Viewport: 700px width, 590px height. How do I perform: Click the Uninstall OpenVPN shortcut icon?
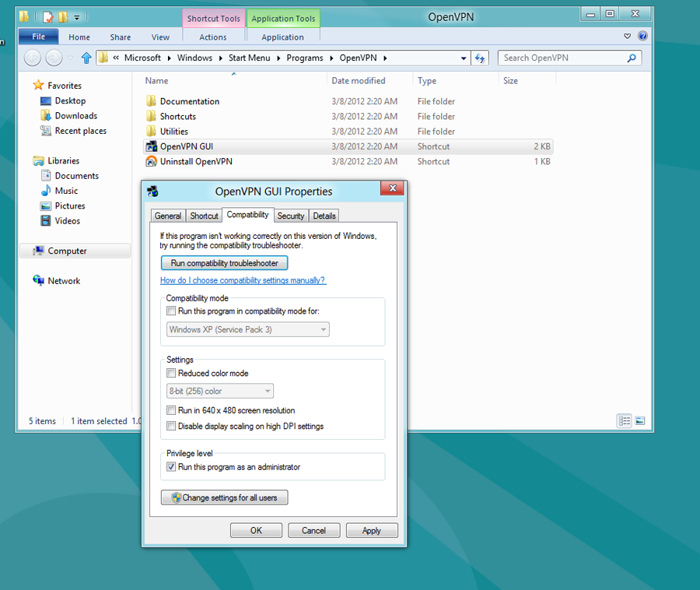152,161
